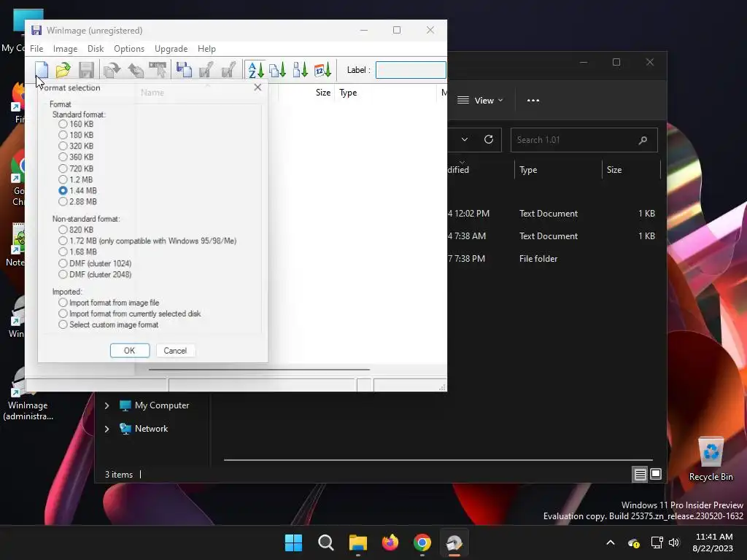
Task: Switch Explorer to details view icon
Action: click(x=640, y=474)
